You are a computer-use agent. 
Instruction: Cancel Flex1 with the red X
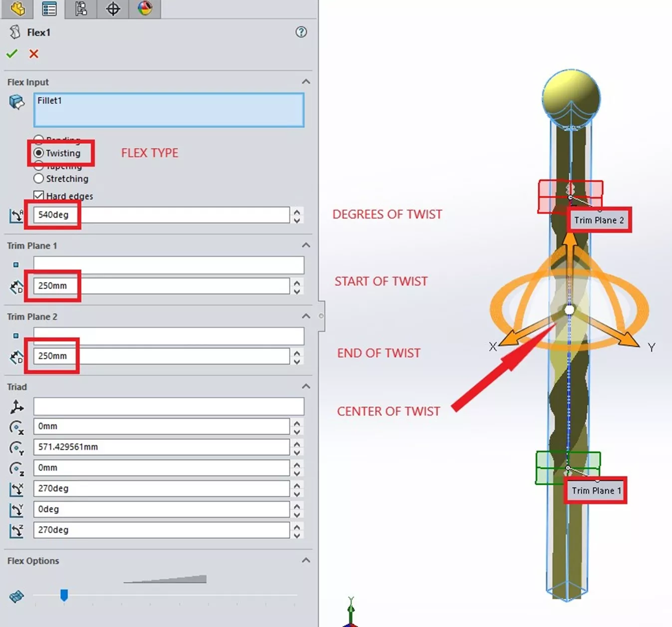[x=33, y=54]
